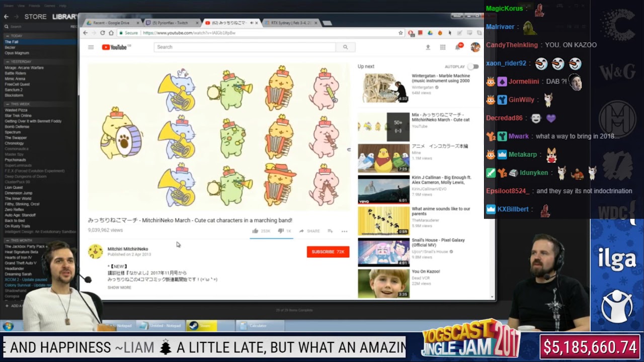Bookmark page with star icon
Viewport: 644px width, 362px height.
coord(400,33)
